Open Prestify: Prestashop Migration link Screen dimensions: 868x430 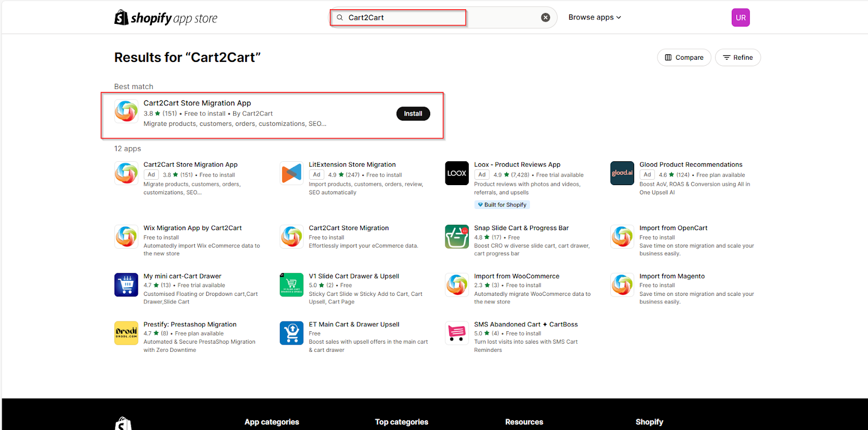190,325
